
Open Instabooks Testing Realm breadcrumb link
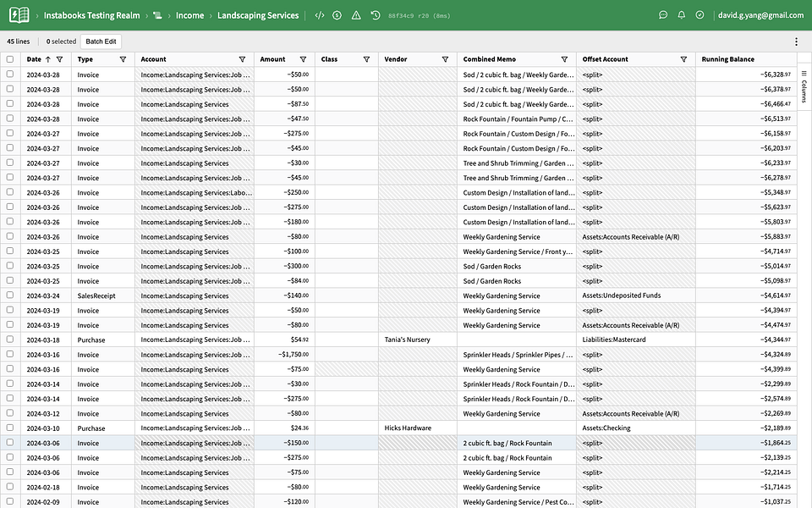[x=91, y=15]
